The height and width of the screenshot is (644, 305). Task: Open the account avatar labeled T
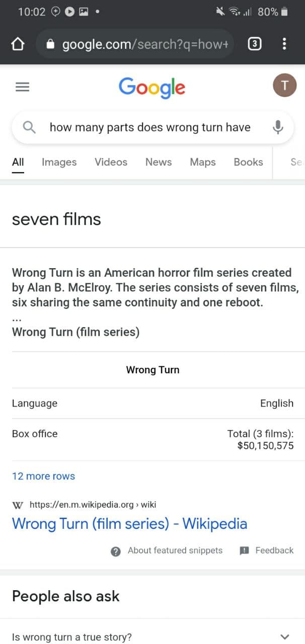[284, 86]
